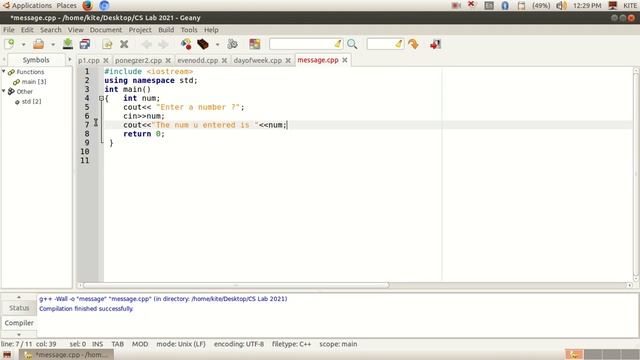Open the View menu
Screen dimensions: 640x360
(76, 30)
